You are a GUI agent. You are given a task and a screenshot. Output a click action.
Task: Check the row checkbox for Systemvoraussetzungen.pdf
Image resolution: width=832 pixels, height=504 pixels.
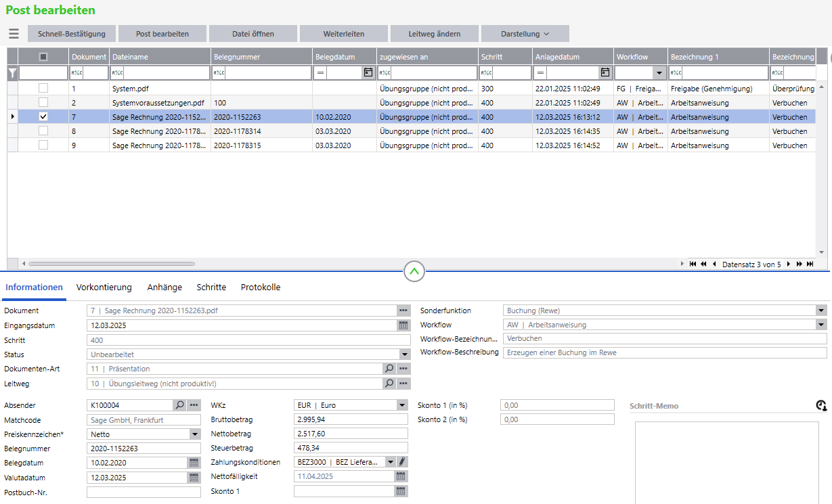click(x=44, y=102)
